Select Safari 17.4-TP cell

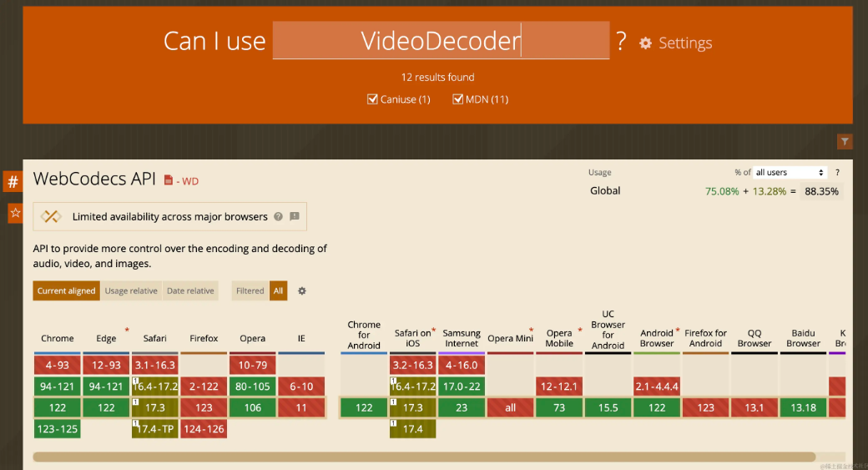pos(155,429)
